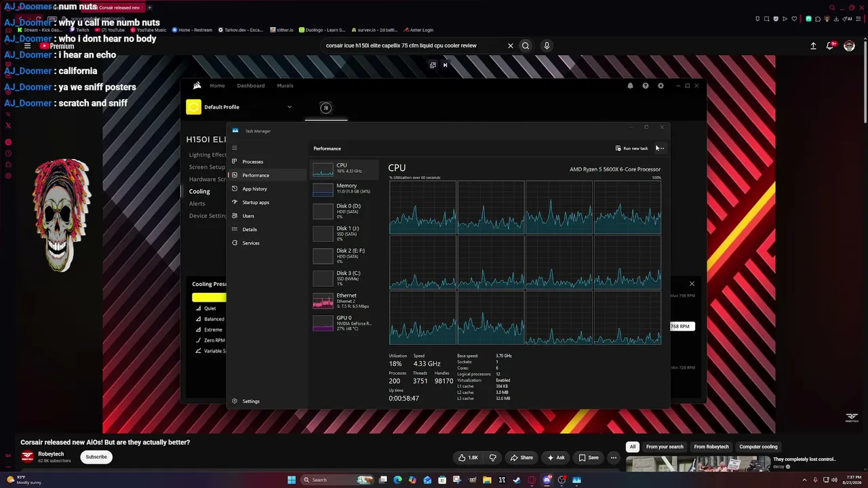Clear the YouTube search query
Screen dimensions: 868x488
[x=511, y=45]
